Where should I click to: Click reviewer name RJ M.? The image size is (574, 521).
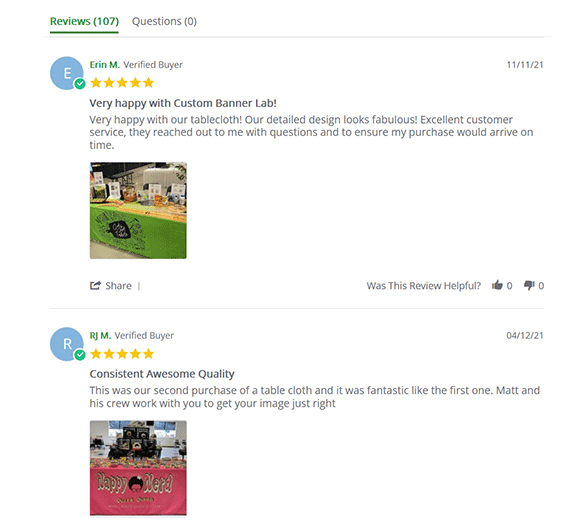click(100, 335)
